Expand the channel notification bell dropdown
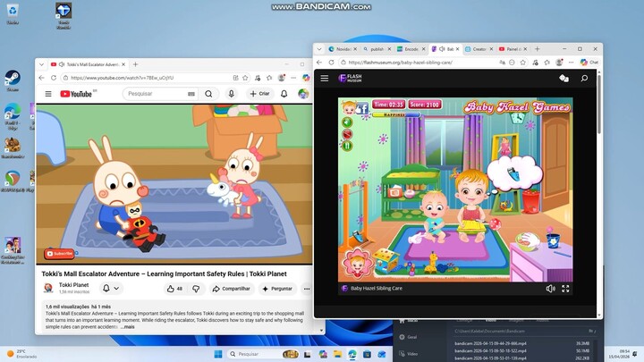Screen dimensions: 644x362 (x=111, y=289)
